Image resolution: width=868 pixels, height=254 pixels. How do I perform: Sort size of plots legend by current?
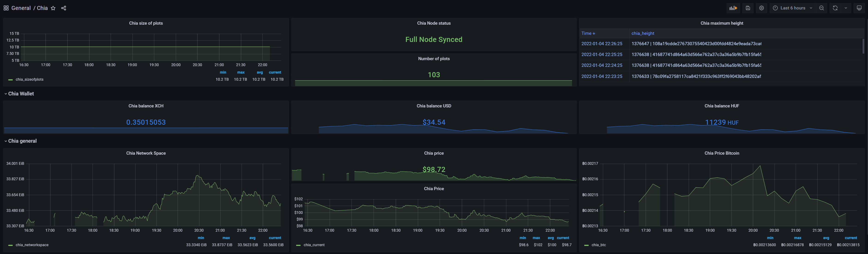pyautogui.click(x=275, y=72)
